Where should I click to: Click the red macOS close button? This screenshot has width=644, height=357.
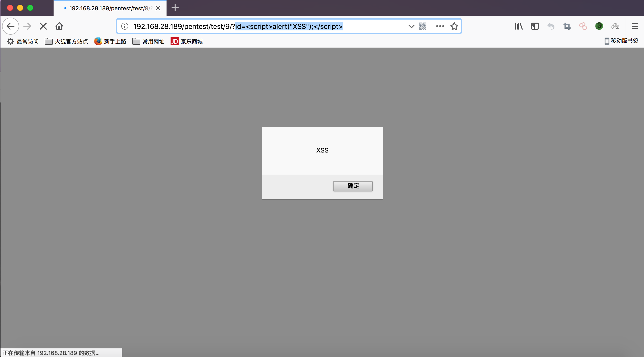tap(10, 8)
